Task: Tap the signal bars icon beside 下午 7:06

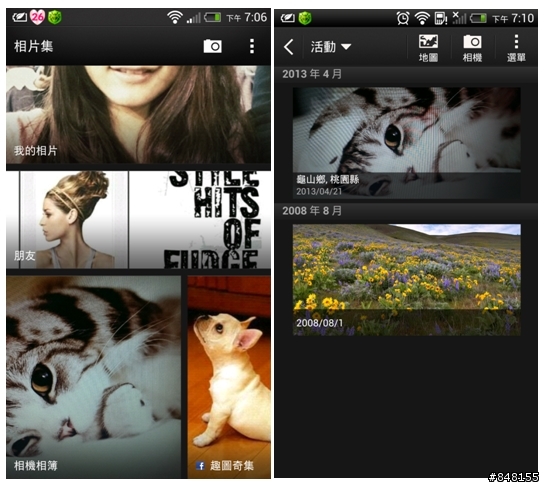Action: [x=194, y=17]
